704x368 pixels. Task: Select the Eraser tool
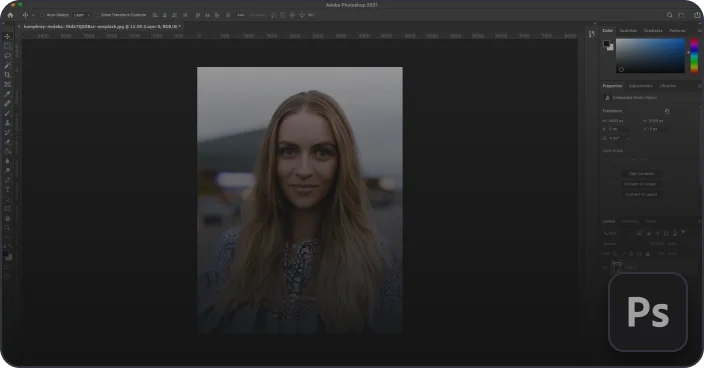click(7, 142)
